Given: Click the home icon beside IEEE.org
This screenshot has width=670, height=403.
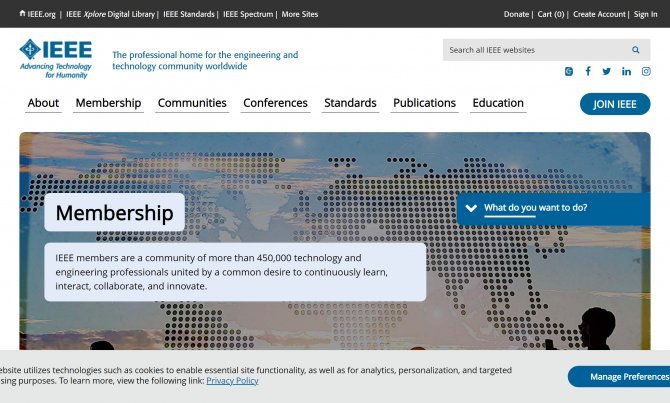Looking at the screenshot, I should click(x=22, y=13).
